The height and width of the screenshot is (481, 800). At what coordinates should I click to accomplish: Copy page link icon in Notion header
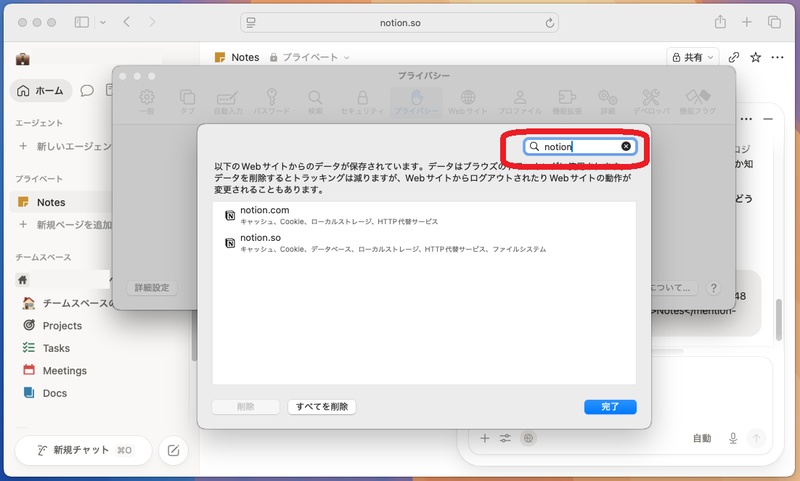pyautogui.click(x=734, y=57)
